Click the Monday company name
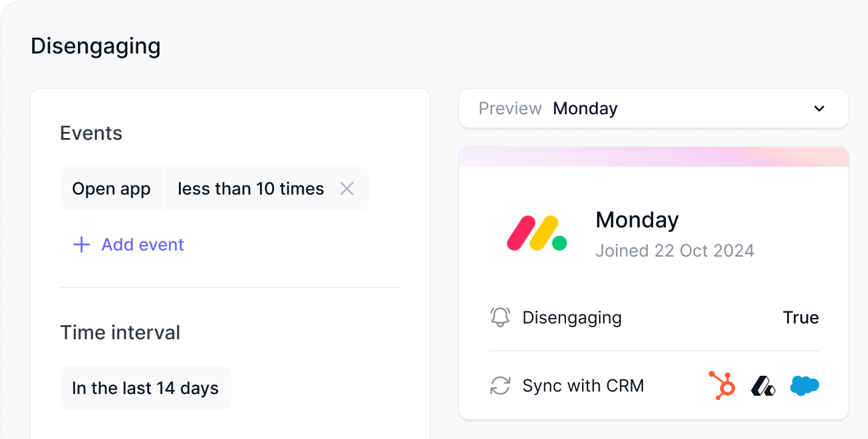868x439 pixels. click(x=637, y=219)
